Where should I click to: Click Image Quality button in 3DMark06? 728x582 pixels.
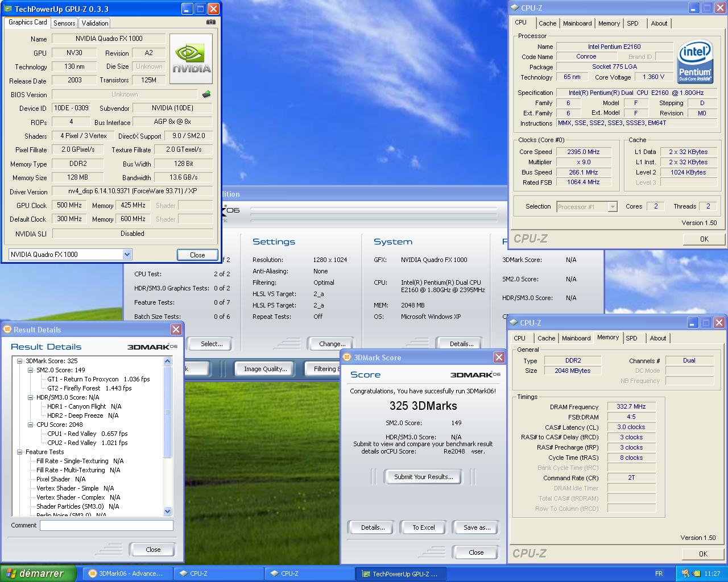pos(265,369)
